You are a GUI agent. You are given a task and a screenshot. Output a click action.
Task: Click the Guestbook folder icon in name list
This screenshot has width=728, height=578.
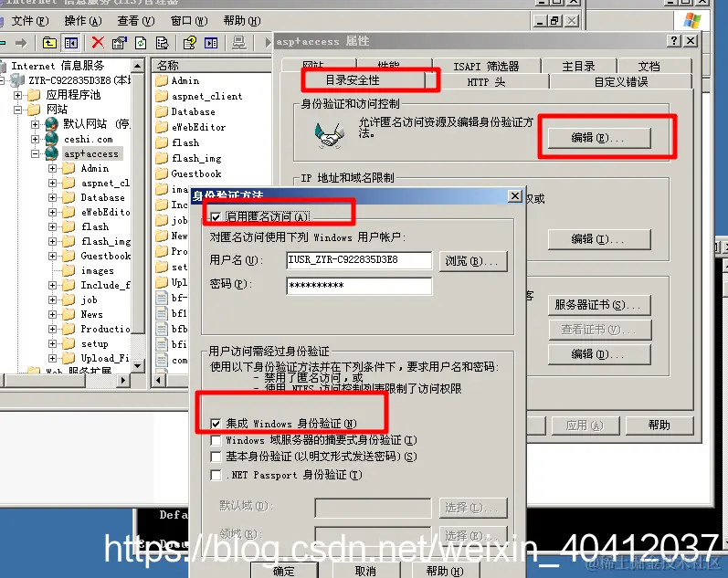click(x=162, y=173)
